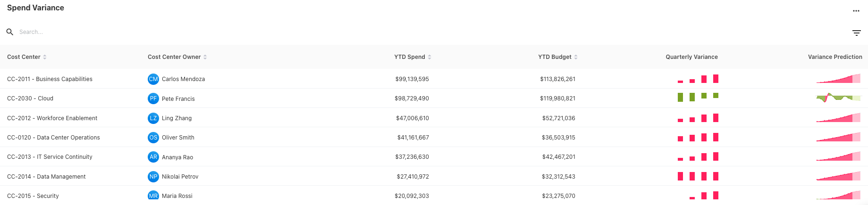Click the filter icon above the table

point(856,33)
